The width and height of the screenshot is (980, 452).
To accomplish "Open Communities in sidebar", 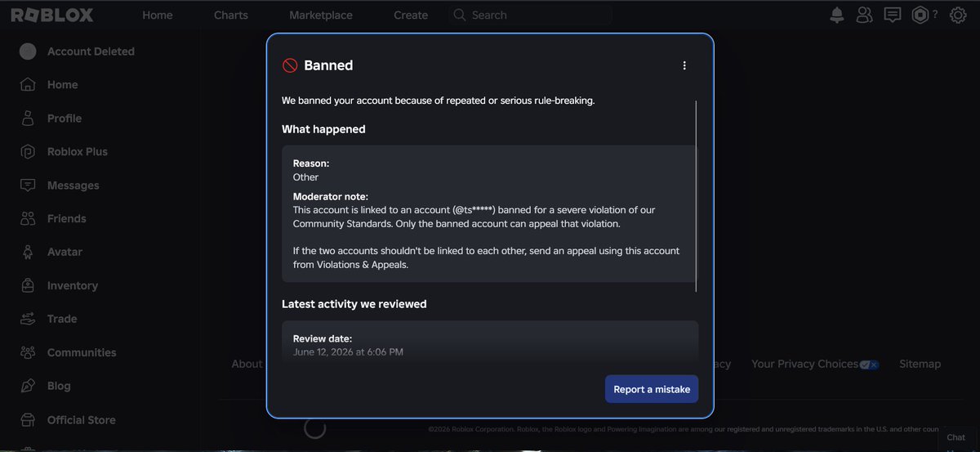I will point(82,353).
